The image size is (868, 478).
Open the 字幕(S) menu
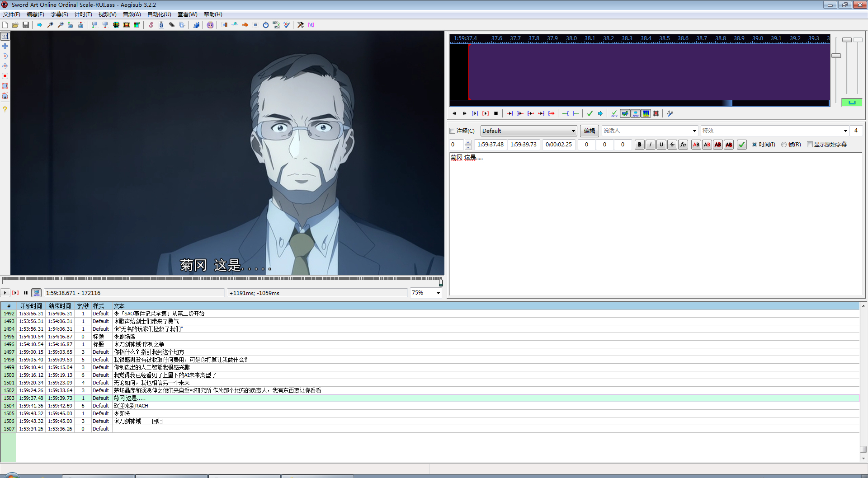59,14
